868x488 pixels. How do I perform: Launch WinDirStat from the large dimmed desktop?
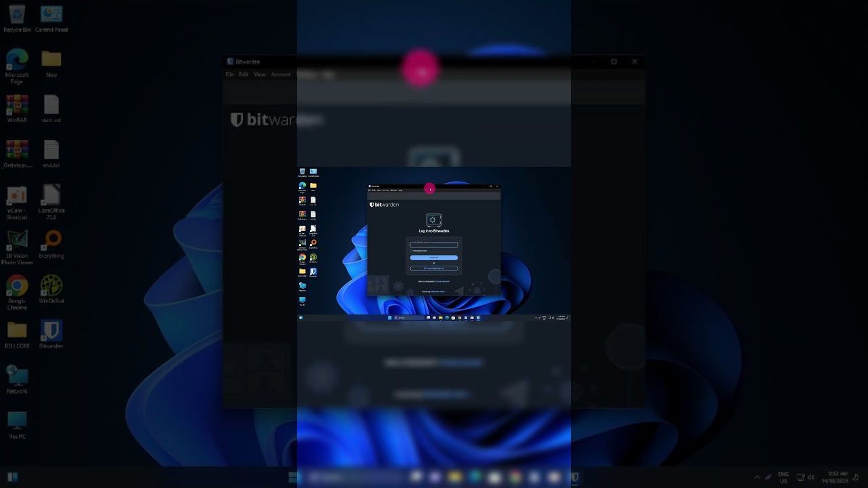52,289
